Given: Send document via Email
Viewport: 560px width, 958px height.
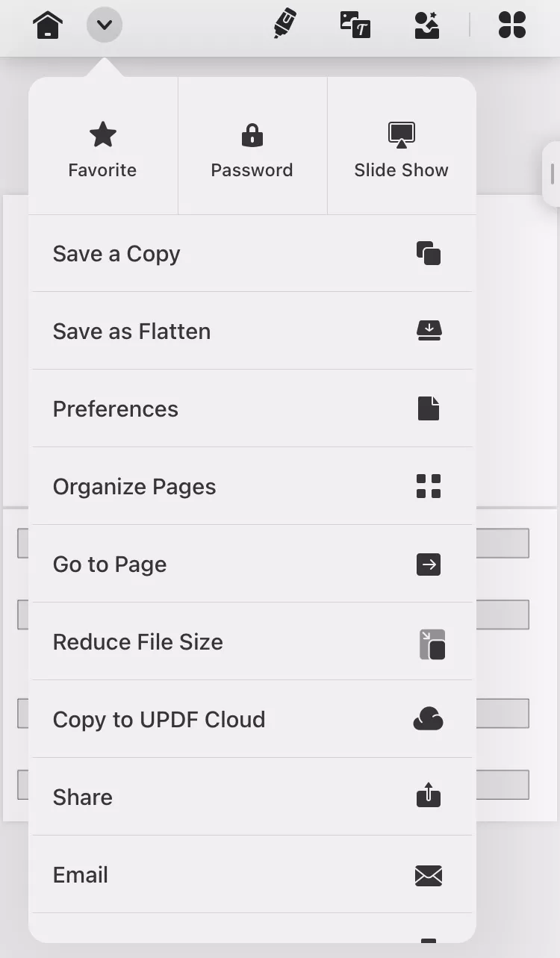Looking at the screenshot, I should coord(252,875).
